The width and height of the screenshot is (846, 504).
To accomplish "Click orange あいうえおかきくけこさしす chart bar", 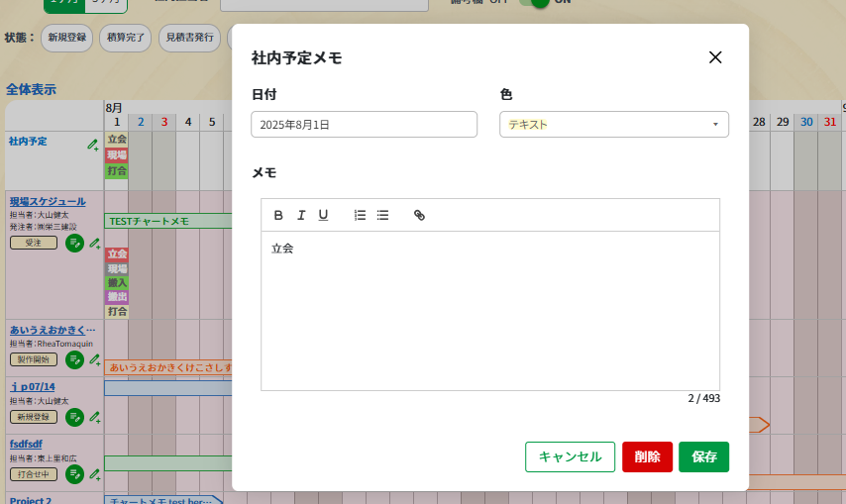I will 168,367.
